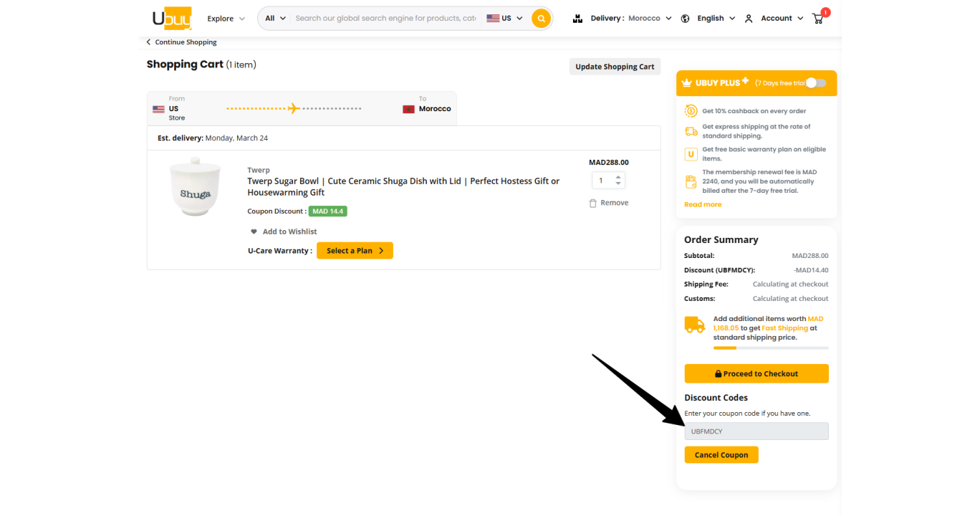Toggle the Ubuy Plus free trial switch
Viewport: 980px width, 516px height.
pos(816,83)
